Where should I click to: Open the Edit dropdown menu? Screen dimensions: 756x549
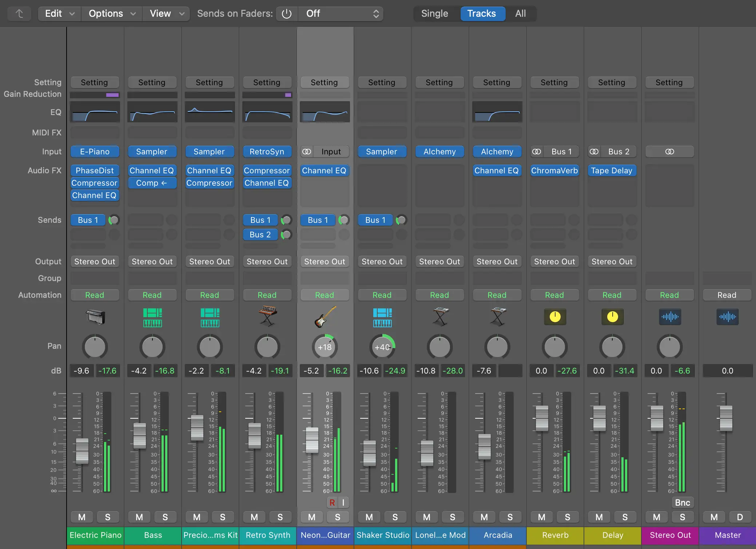click(x=60, y=13)
